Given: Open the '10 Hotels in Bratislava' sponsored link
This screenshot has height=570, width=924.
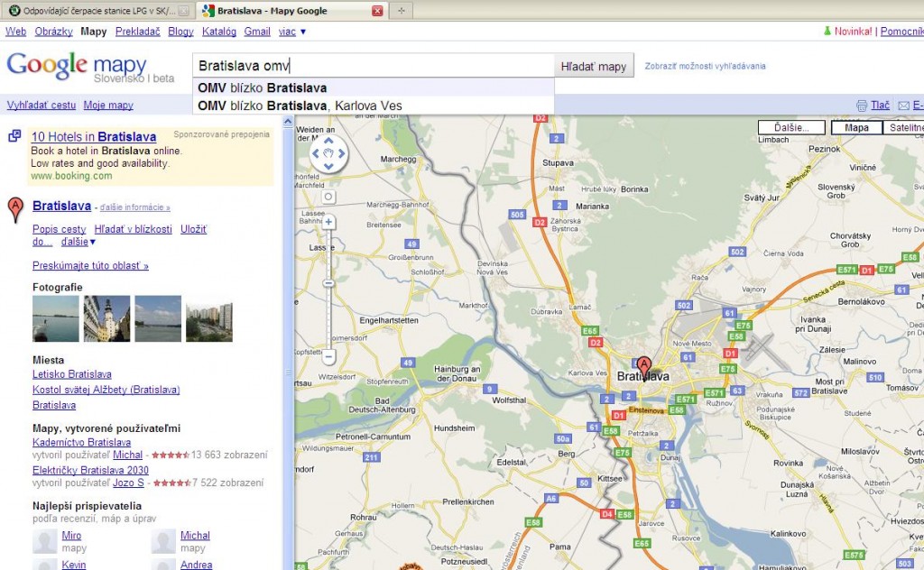Looking at the screenshot, I should (x=94, y=136).
